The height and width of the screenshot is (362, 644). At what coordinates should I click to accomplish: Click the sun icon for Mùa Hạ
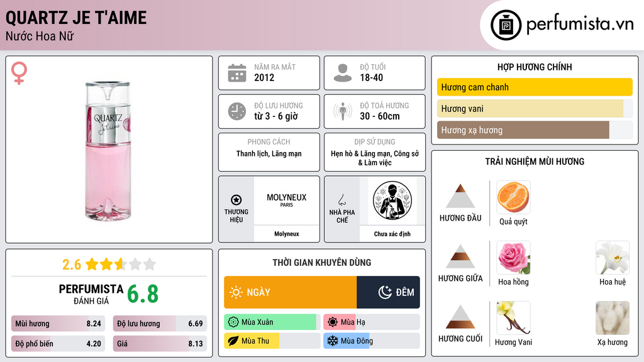[x=333, y=322]
